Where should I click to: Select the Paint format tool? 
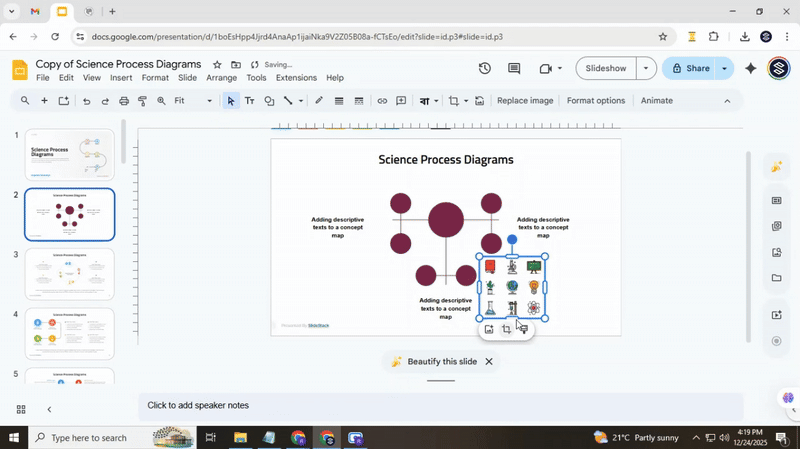[142, 101]
